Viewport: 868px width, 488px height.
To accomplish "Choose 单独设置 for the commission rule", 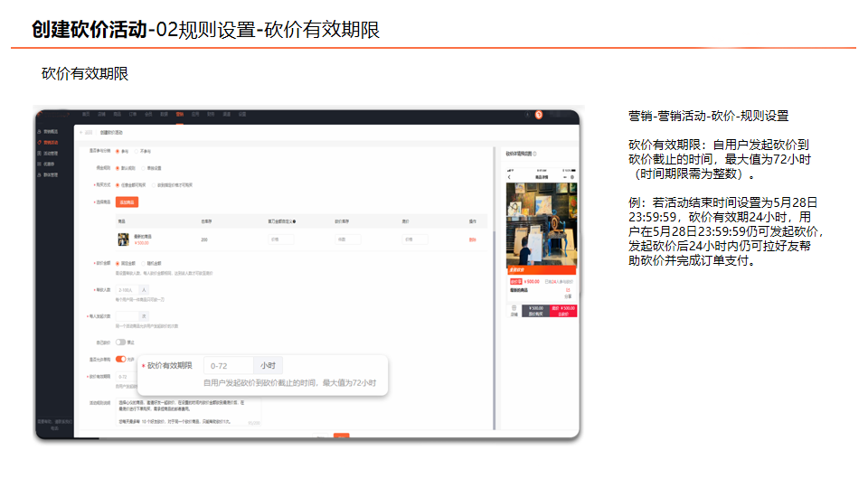I will coord(144,168).
